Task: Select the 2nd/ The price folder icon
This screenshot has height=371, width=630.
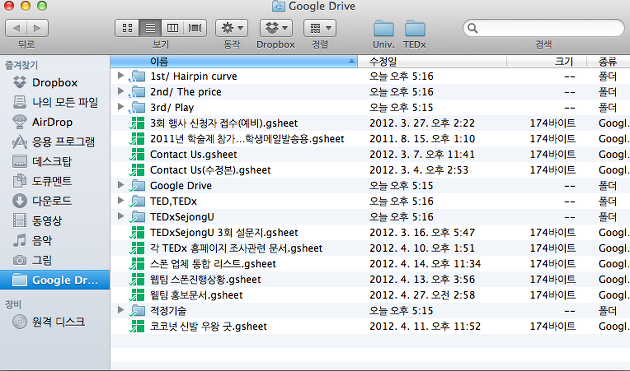Action: (x=137, y=92)
